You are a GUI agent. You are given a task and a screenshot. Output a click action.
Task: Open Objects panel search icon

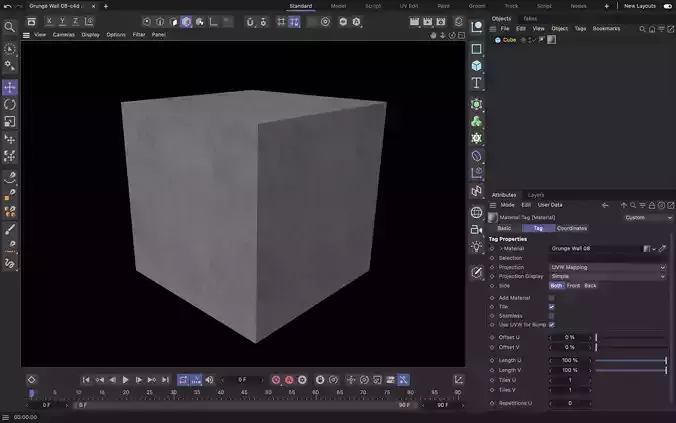[x=642, y=29]
